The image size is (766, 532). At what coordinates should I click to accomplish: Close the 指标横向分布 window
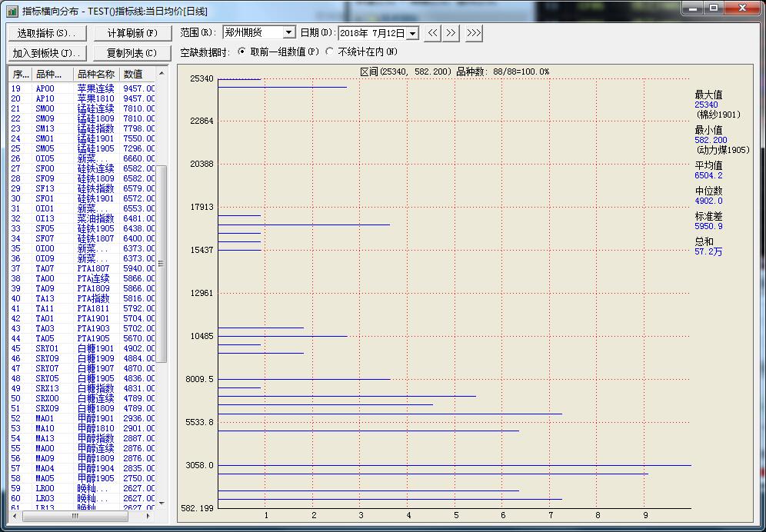(x=743, y=8)
